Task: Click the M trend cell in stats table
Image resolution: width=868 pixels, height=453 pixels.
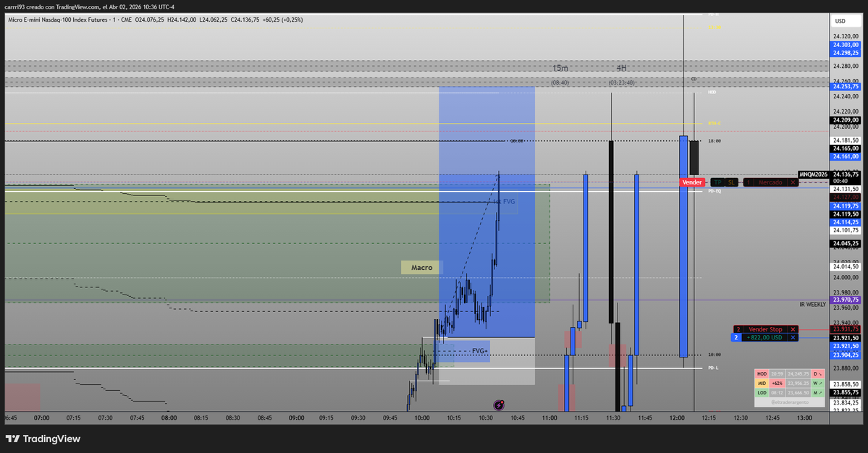Action: point(817,393)
